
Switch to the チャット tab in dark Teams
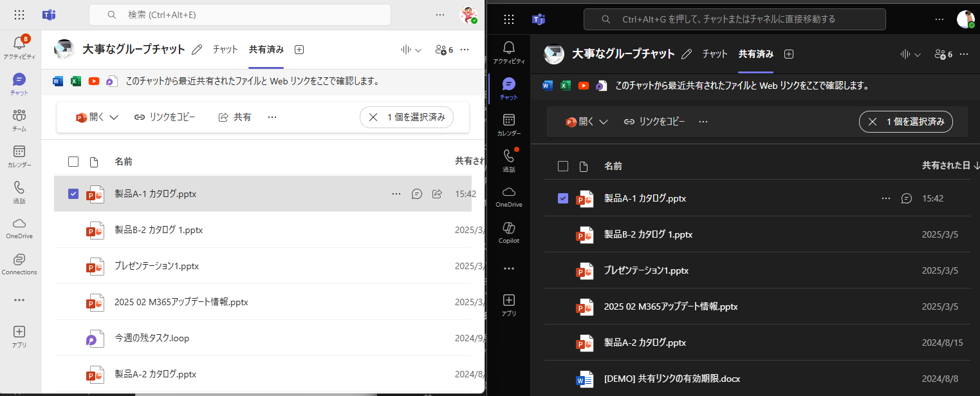tap(715, 54)
